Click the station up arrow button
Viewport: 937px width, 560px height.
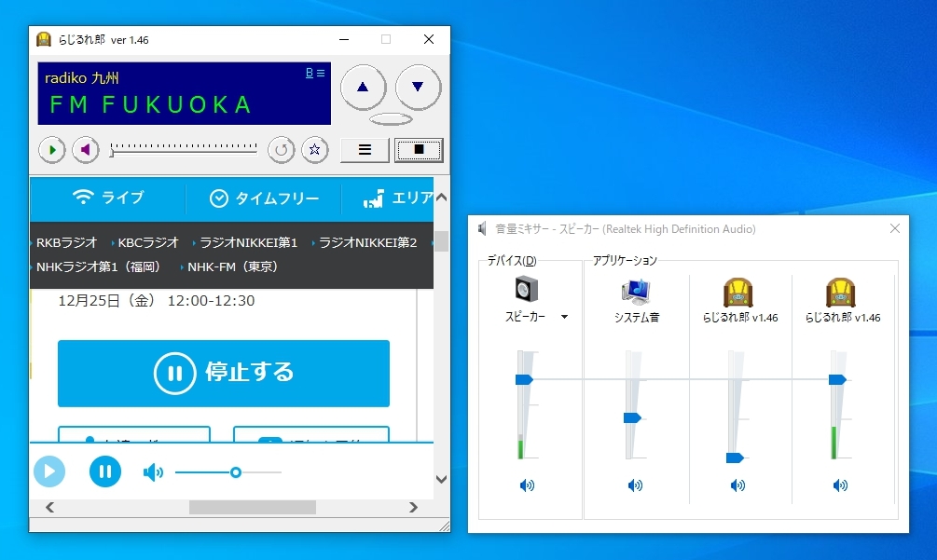(363, 88)
